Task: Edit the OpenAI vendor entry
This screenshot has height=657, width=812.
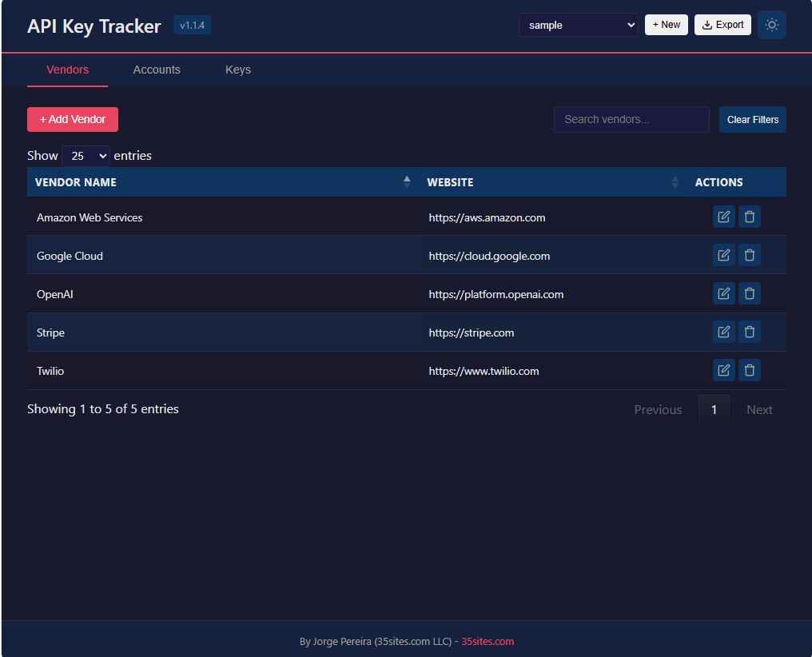Action: tap(723, 293)
